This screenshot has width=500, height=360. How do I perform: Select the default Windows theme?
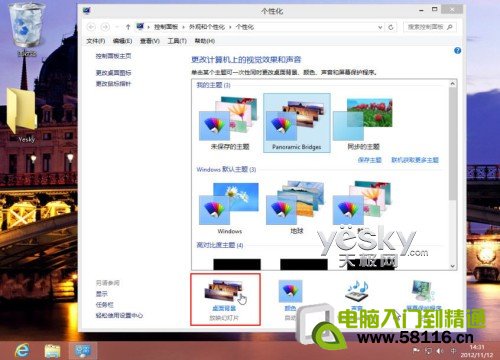tap(229, 208)
